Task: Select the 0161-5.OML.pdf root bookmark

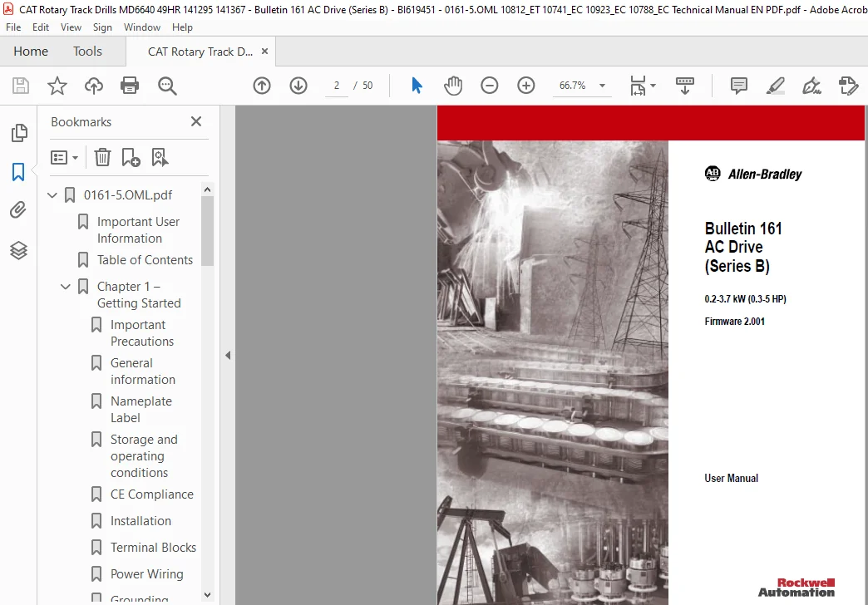Action: 128,194
